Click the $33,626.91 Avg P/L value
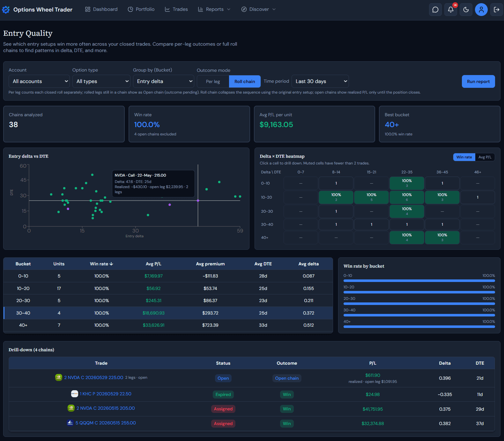 [x=153, y=325]
